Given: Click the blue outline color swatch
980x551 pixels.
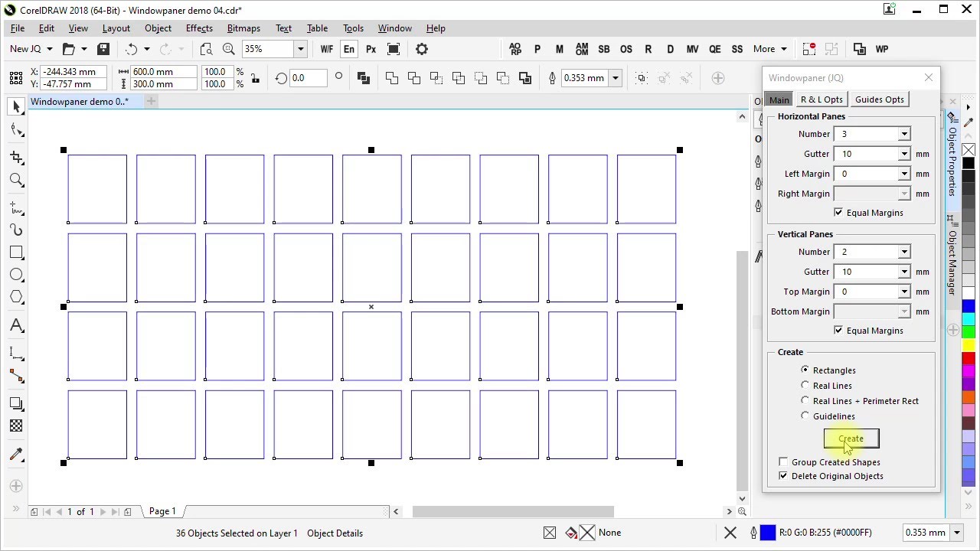Looking at the screenshot, I should click(768, 533).
